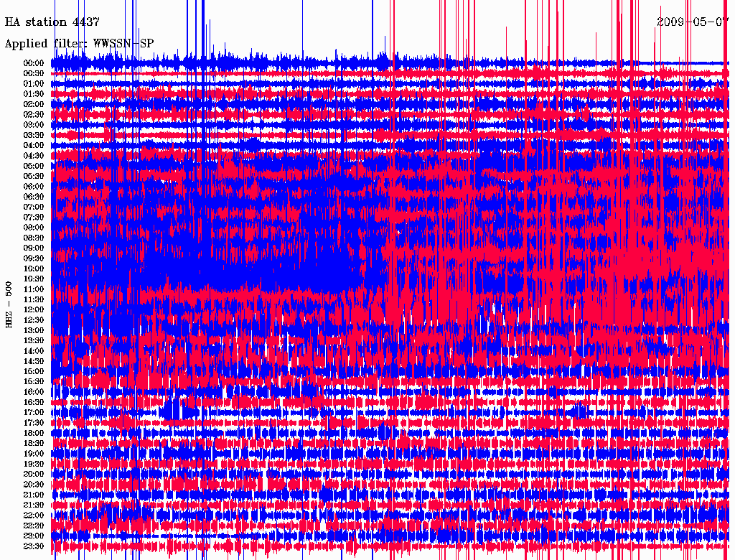Select the 22:30 time label
This screenshot has height=560, width=735.
point(34,526)
